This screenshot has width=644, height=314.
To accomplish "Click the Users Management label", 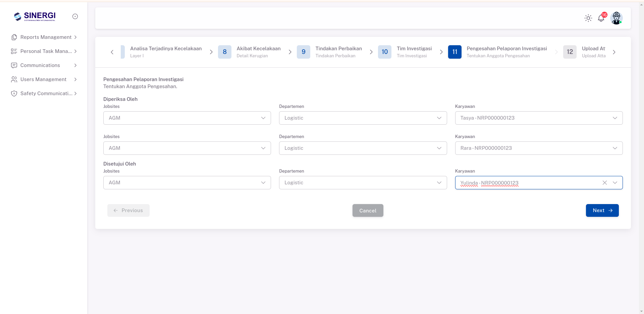I will pyautogui.click(x=44, y=79).
